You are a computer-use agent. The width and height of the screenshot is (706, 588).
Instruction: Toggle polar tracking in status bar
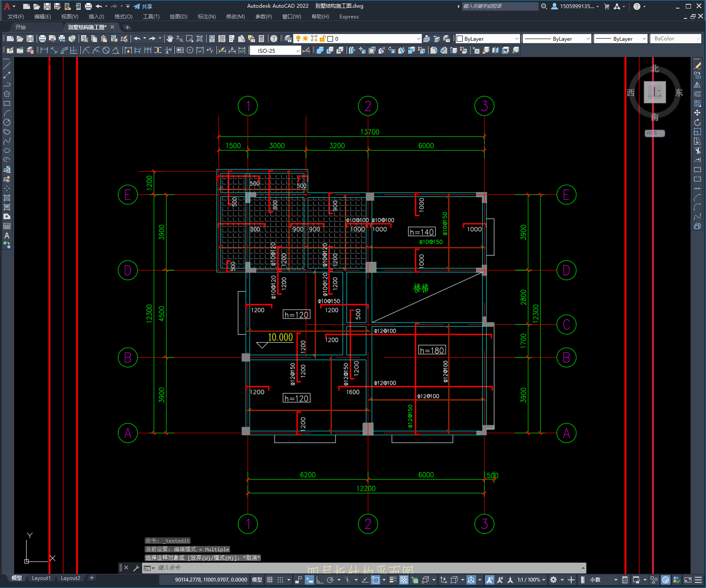(x=330, y=580)
